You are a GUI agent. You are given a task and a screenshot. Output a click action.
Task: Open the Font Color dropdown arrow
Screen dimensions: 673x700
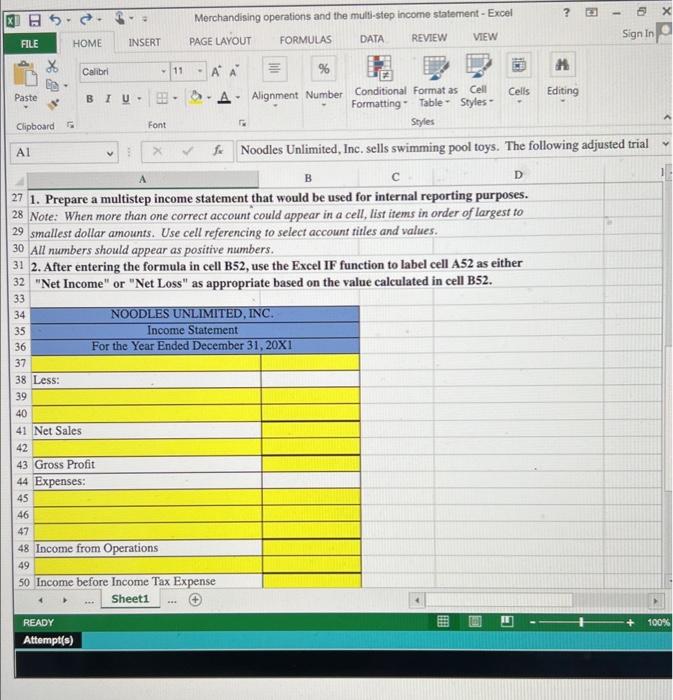(x=237, y=97)
